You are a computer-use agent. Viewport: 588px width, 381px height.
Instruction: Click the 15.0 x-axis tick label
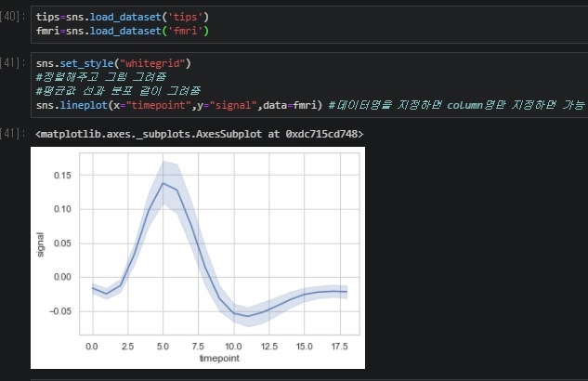coord(304,347)
